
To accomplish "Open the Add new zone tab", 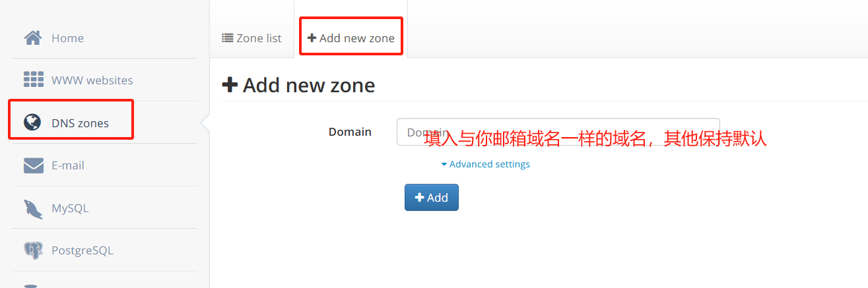I will click(351, 38).
